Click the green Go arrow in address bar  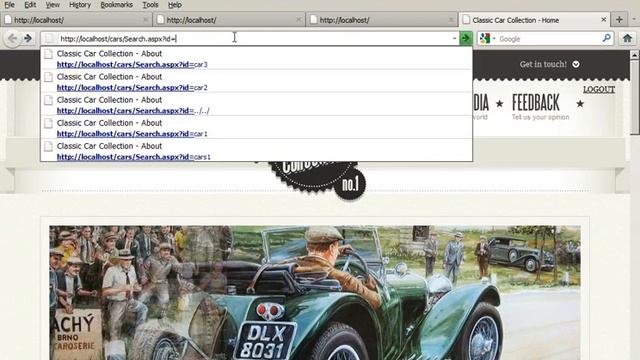point(465,38)
